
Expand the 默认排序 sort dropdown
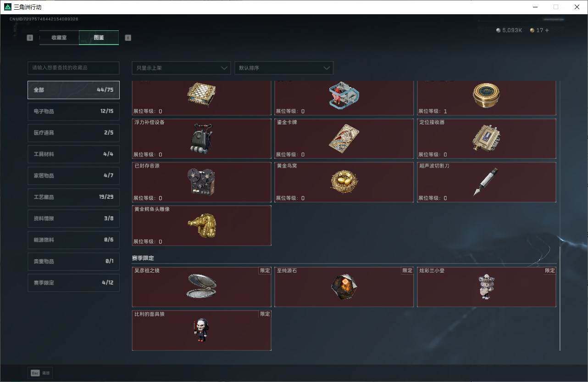284,68
